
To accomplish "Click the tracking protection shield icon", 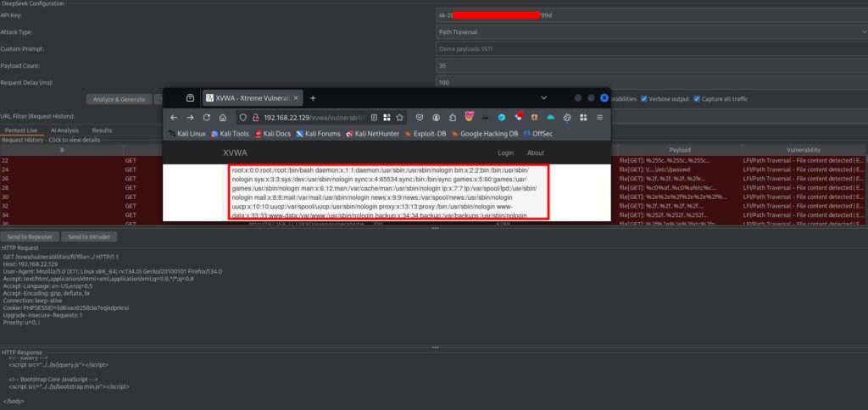I will [243, 117].
